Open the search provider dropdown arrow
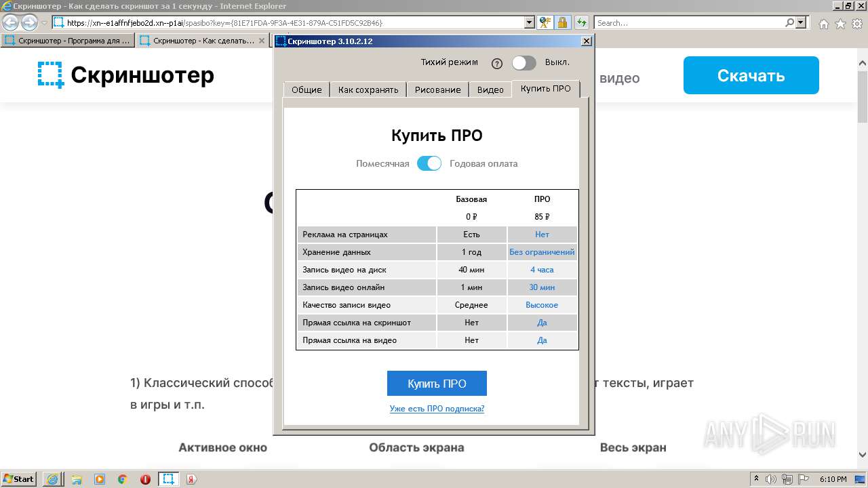 801,22
